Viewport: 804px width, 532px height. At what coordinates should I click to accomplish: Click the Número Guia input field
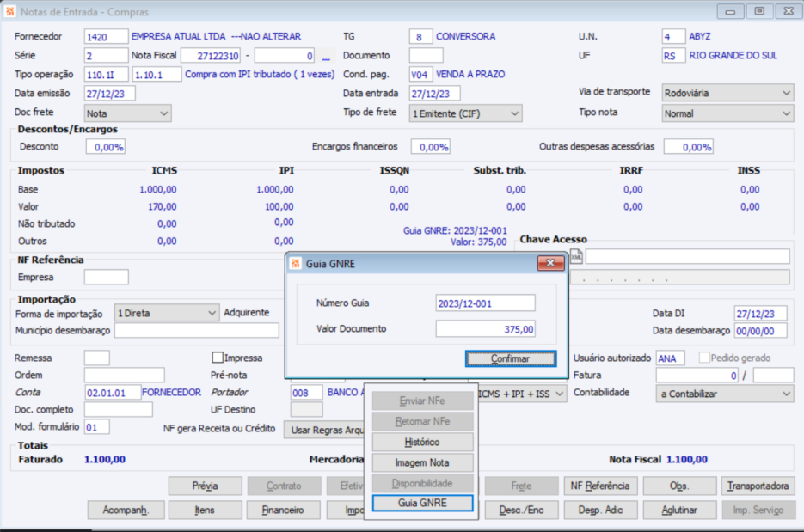tap(485, 303)
